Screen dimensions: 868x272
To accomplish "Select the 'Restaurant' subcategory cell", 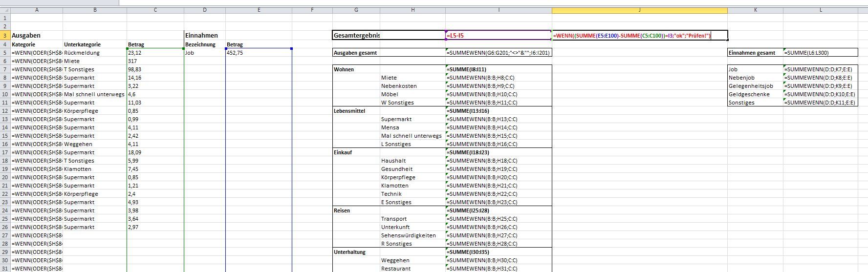I will [412, 269].
